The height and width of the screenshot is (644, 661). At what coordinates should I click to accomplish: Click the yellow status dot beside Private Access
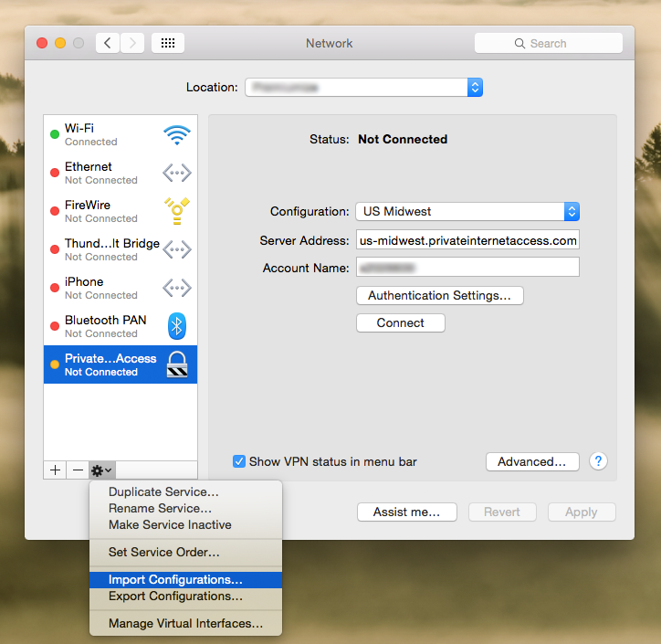(55, 364)
